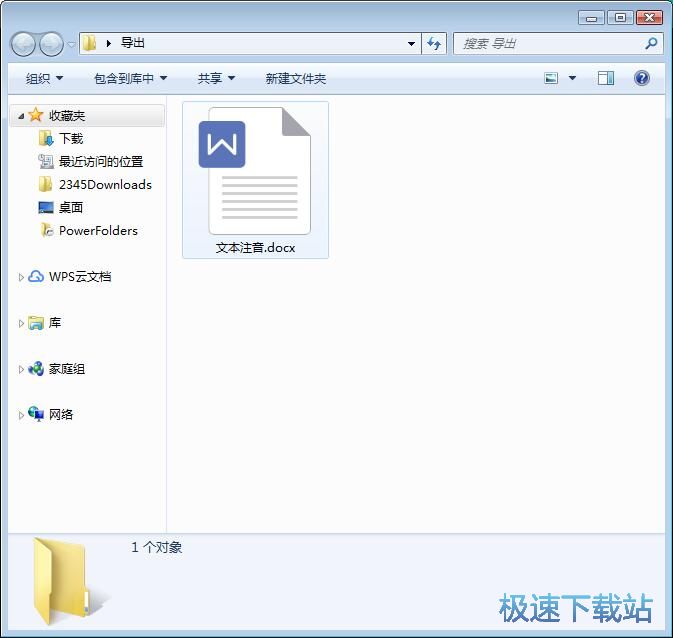Maximize the explorer window
Viewport: 673px width, 638px height.
tap(620, 18)
